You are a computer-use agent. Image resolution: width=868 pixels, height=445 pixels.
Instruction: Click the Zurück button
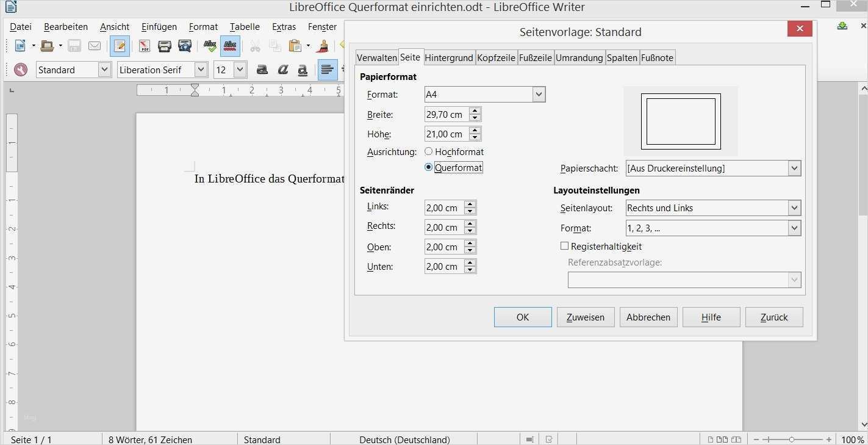coord(774,317)
